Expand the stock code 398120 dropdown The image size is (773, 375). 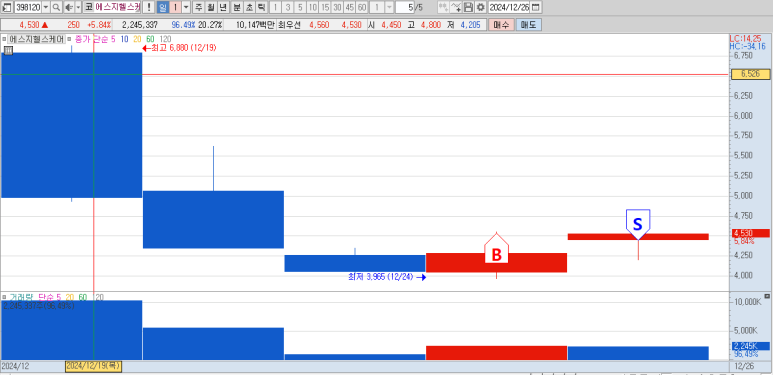[x=46, y=7]
